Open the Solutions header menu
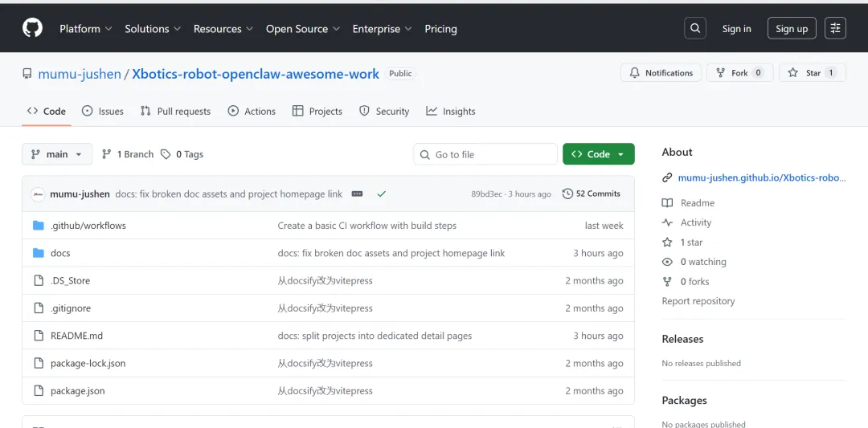Viewport: 868px width, 428px height. click(x=153, y=28)
